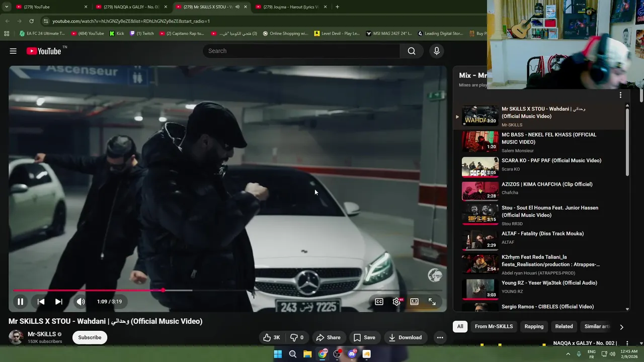Open the Capitano Rap bookmark
This screenshot has width=644, height=362.
[x=182, y=34]
